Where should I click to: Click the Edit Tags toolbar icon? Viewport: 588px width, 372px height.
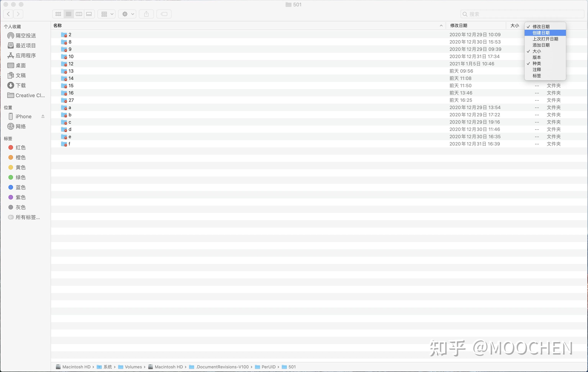164,14
